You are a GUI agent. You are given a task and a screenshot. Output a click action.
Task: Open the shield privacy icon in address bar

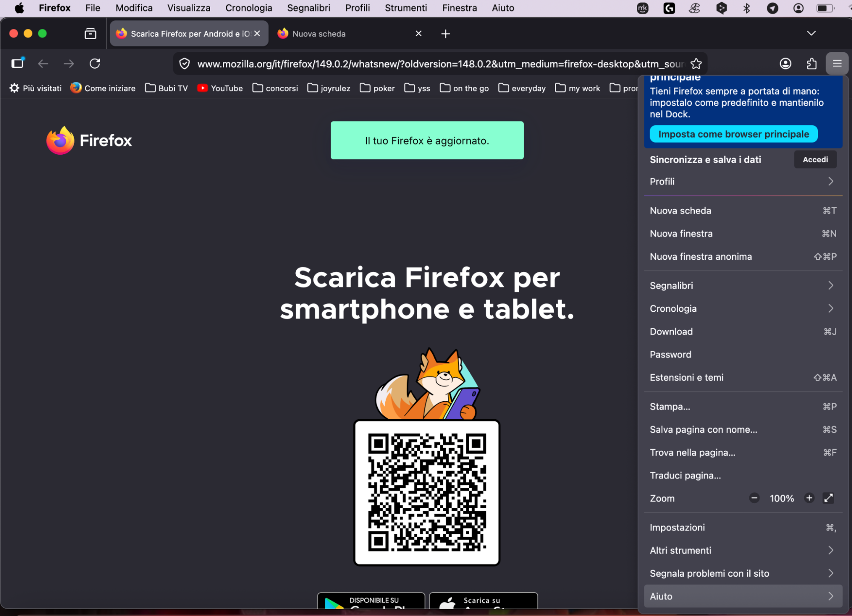pos(185,63)
